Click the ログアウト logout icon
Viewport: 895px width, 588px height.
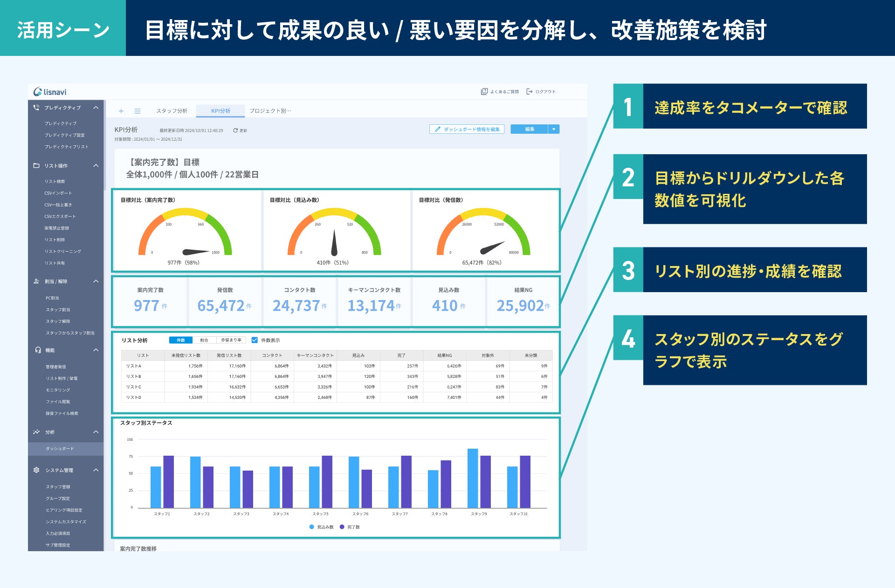pyautogui.click(x=530, y=91)
